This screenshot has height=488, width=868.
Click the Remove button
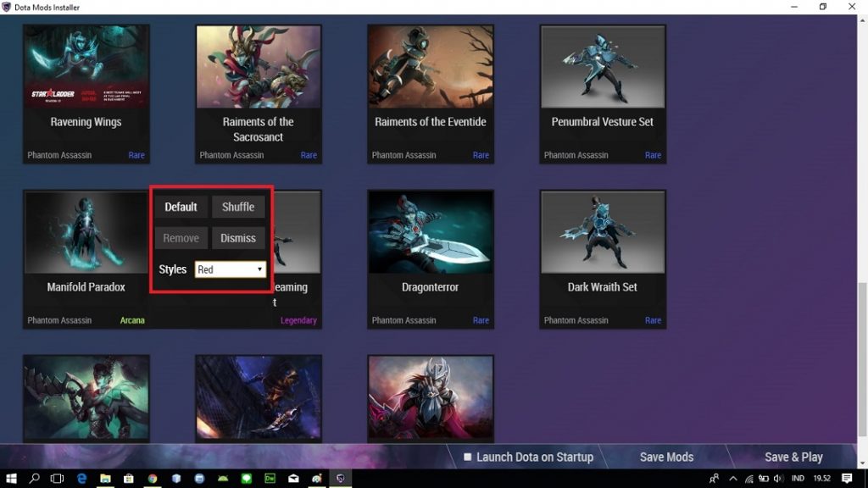pyautogui.click(x=181, y=238)
